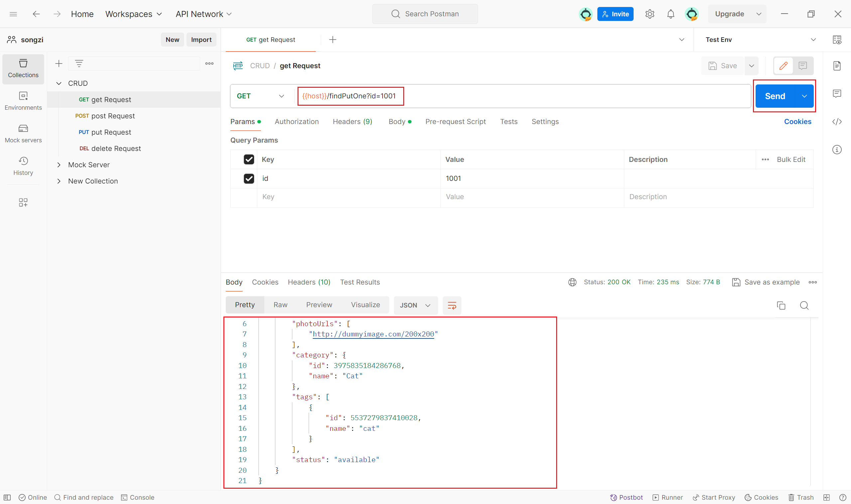851x504 pixels.
Task: Go forward with the right arrow
Action: [57, 14]
